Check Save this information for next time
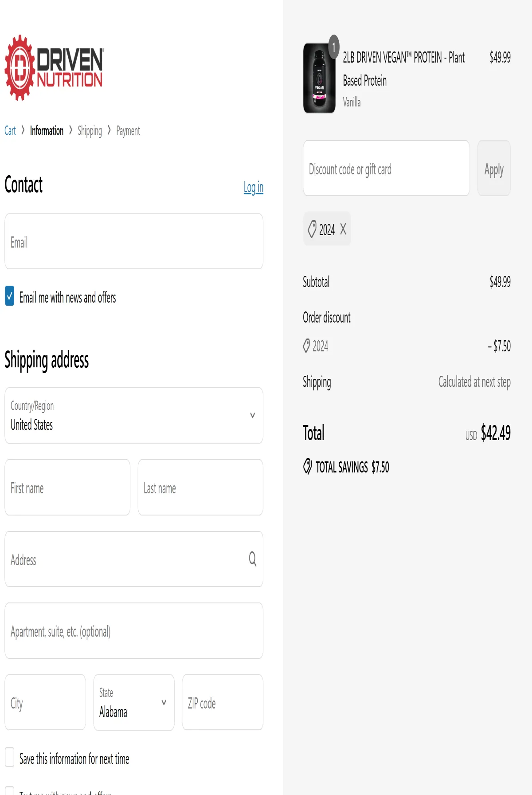The image size is (532, 795). click(x=10, y=757)
